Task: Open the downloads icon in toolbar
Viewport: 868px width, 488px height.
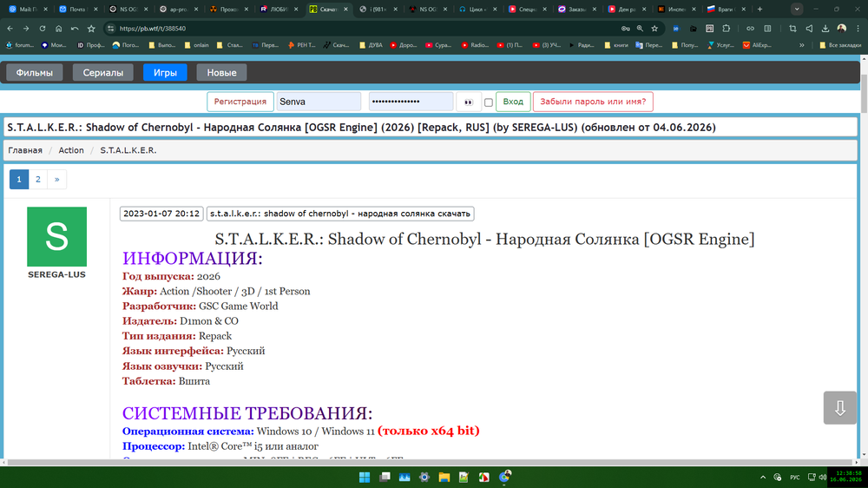Action: pyautogui.click(x=825, y=29)
